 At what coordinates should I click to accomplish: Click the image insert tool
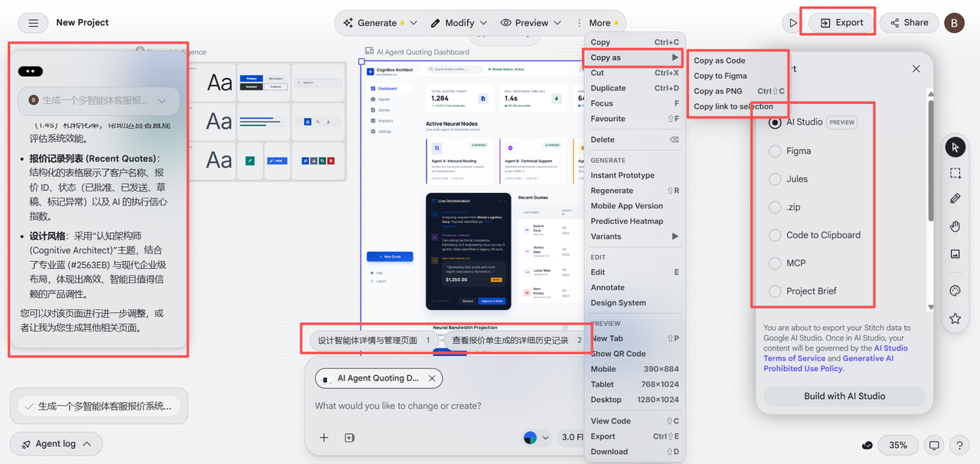955,253
